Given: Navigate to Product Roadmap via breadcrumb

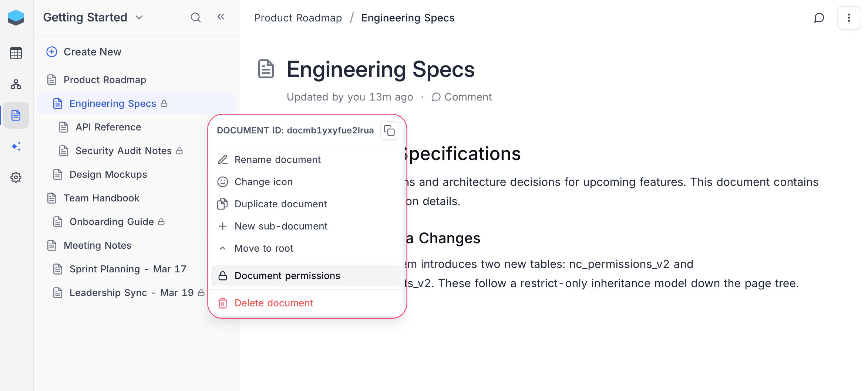Looking at the screenshot, I should [298, 17].
